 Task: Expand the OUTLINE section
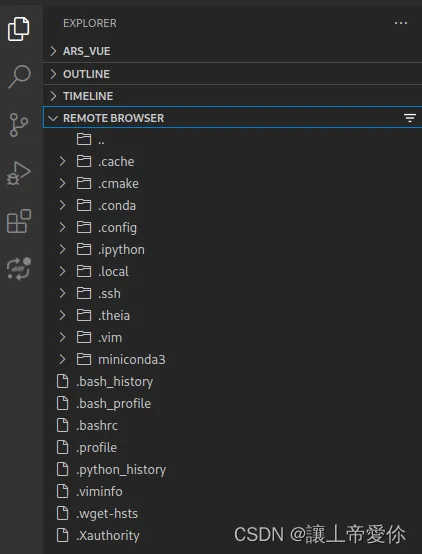pos(233,74)
